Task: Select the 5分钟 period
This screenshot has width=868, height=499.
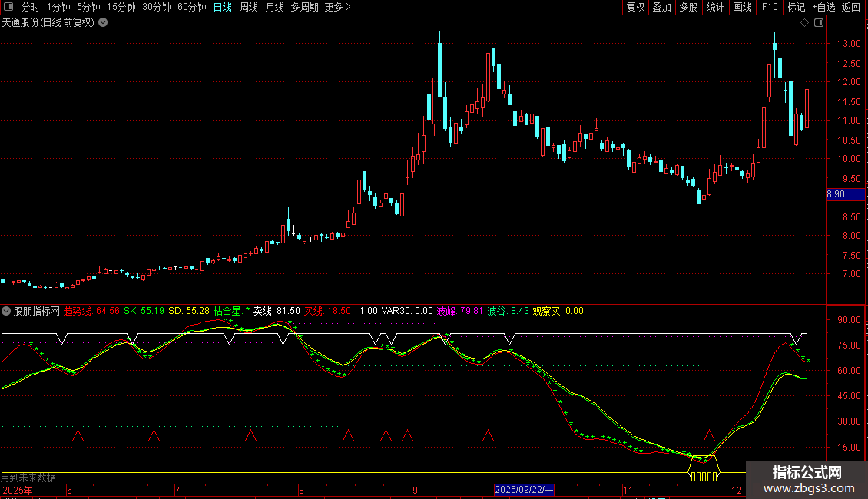Action: point(88,7)
